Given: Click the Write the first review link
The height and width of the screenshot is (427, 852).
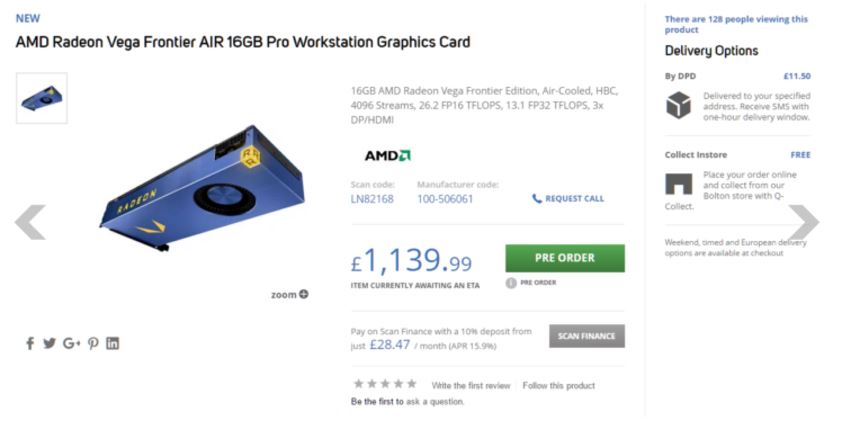Looking at the screenshot, I should click(x=471, y=386).
